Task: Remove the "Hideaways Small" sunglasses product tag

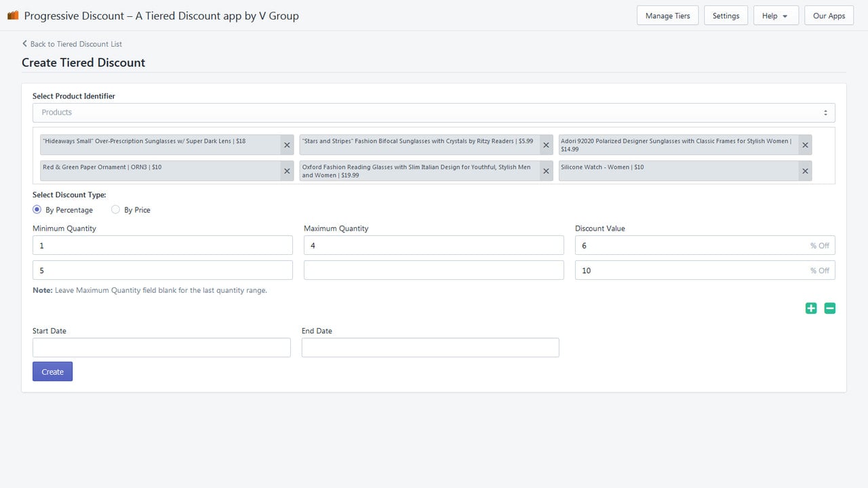Action: pyautogui.click(x=287, y=145)
